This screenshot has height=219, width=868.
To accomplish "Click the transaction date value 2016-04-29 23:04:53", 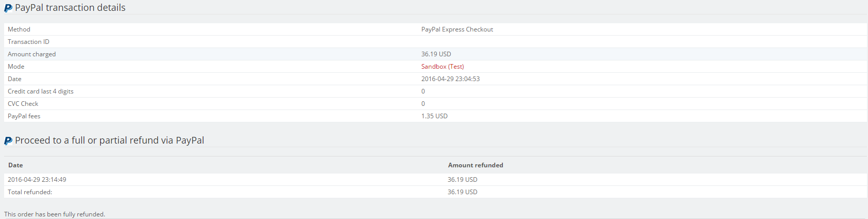I will [x=450, y=79].
